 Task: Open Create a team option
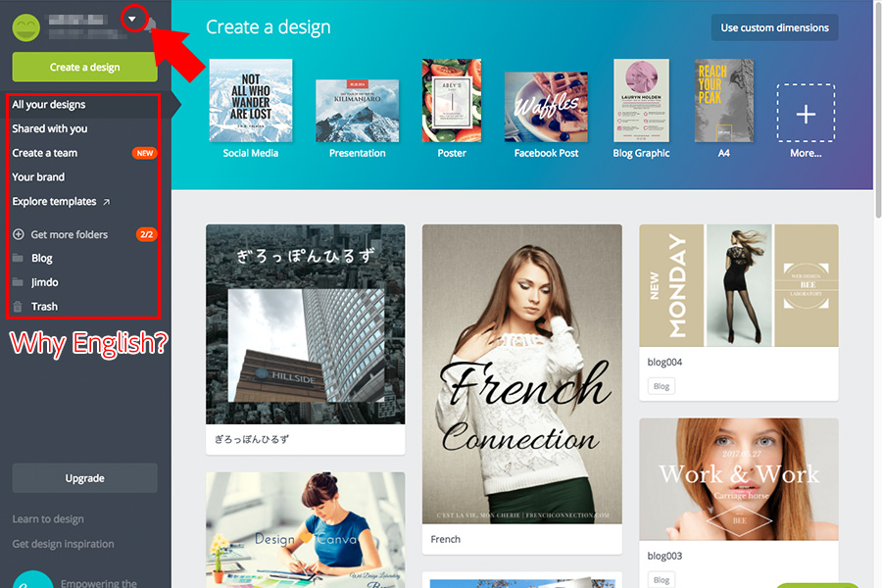(44, 153)
